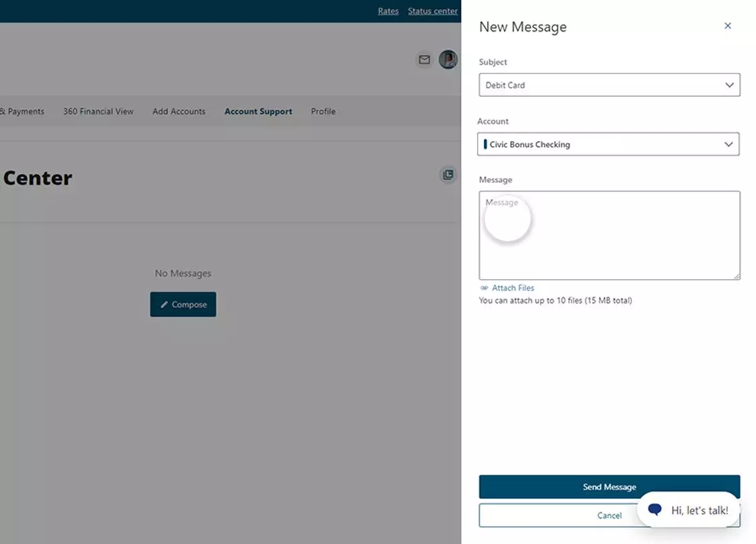This screenshot has height=544, width=756.
Task: Click the profile avatar picture
Action: (x=448, y=59)
